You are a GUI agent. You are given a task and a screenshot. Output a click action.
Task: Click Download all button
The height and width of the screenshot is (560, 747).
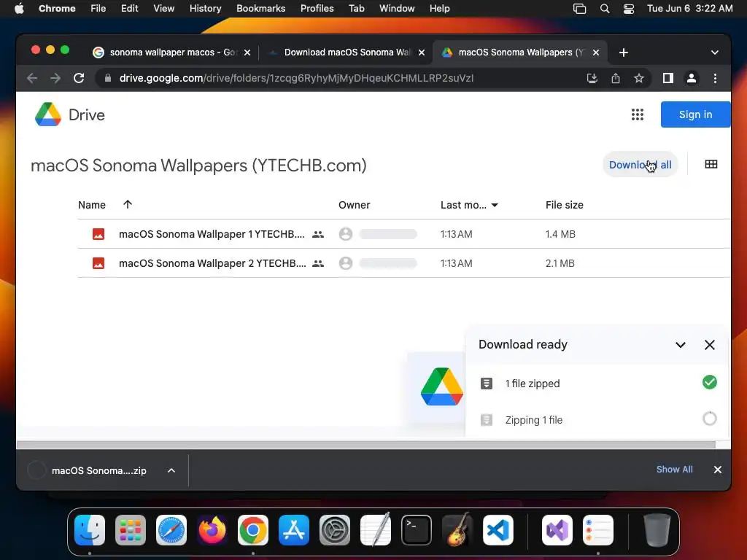pyautogui.click(x=640, y=165)
